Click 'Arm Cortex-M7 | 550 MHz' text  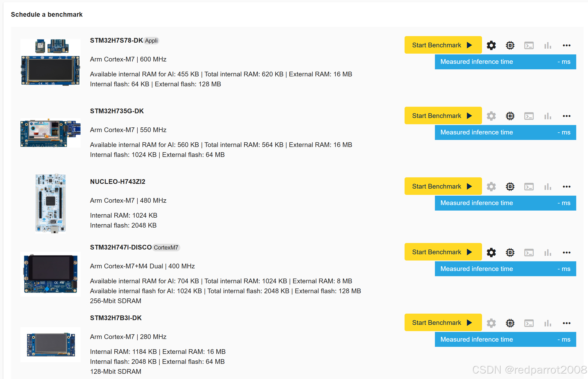128,130
